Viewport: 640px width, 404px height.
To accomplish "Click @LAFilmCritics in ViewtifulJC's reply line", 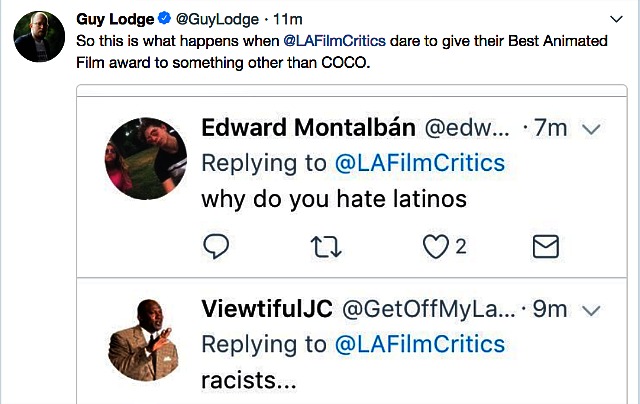I will (419, 345).
